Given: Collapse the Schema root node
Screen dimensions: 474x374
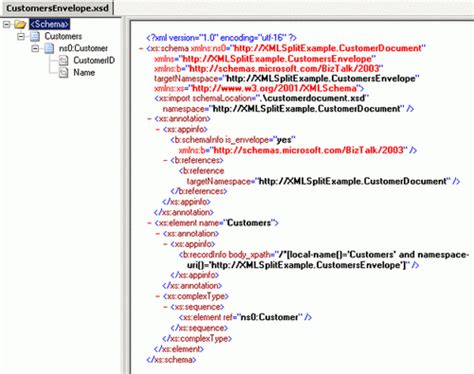Looking at the screenshot, I should tap(7, 24).
